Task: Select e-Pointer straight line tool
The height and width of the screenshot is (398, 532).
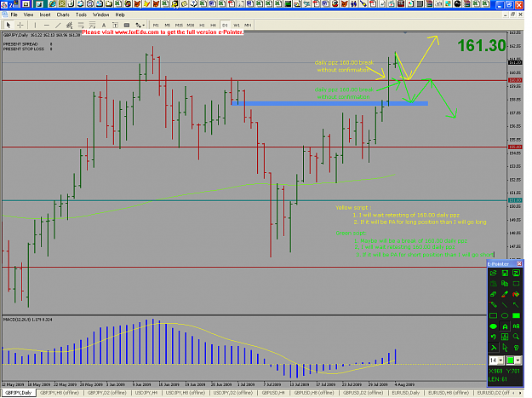Action: point(505,304)
